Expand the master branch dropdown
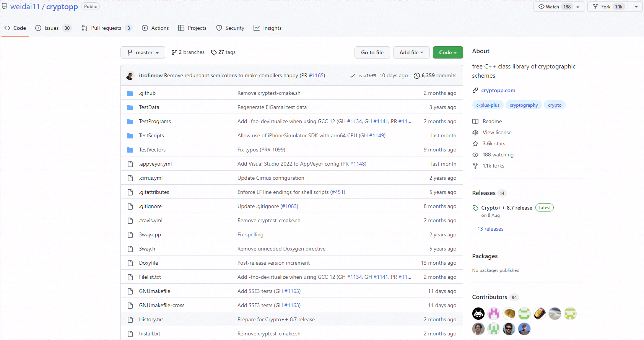Screen dimensions: 644x340 point(143,52)
